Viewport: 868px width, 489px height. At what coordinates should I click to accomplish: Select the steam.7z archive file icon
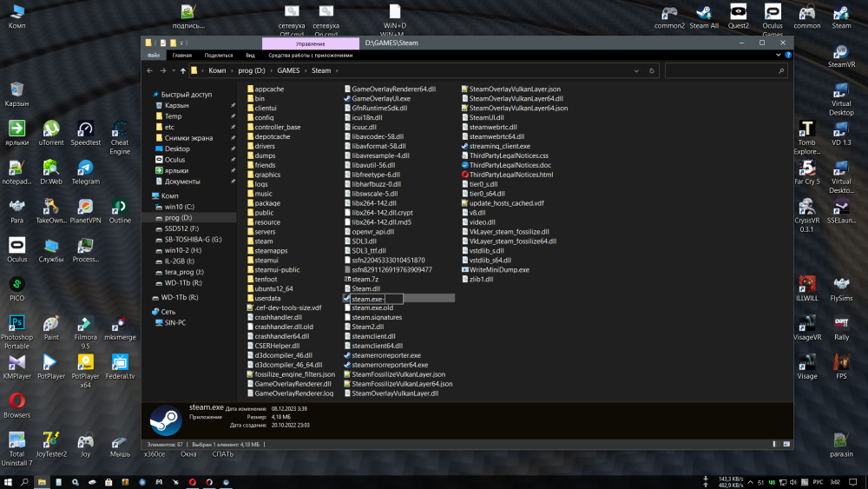347,280
